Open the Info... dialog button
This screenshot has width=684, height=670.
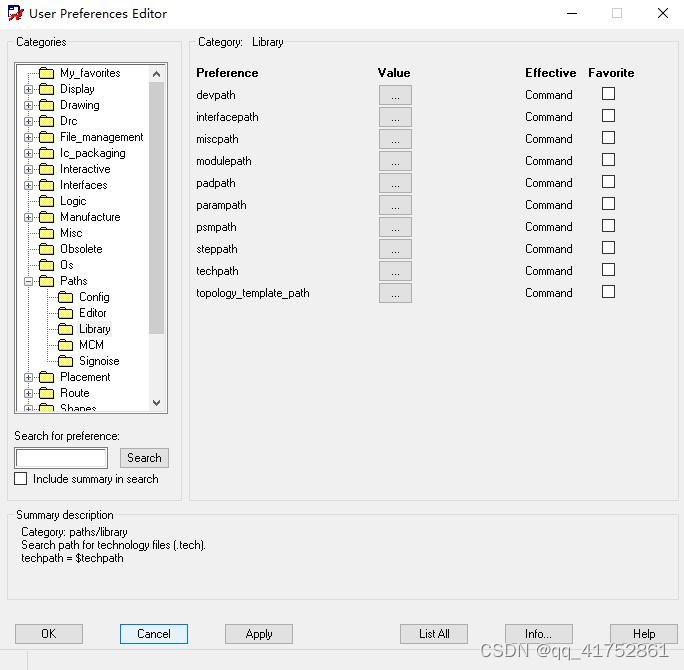539,634
